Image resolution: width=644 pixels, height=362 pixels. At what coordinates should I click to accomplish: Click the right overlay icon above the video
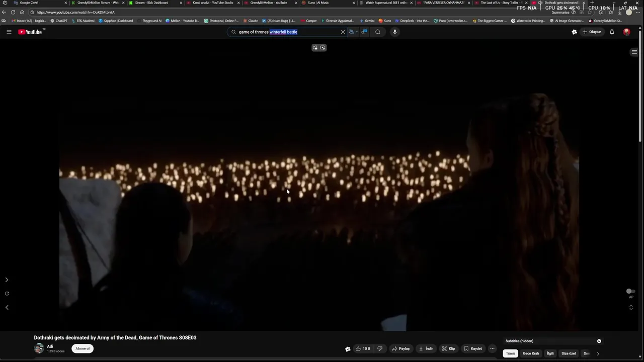click(x=323, y=48)
